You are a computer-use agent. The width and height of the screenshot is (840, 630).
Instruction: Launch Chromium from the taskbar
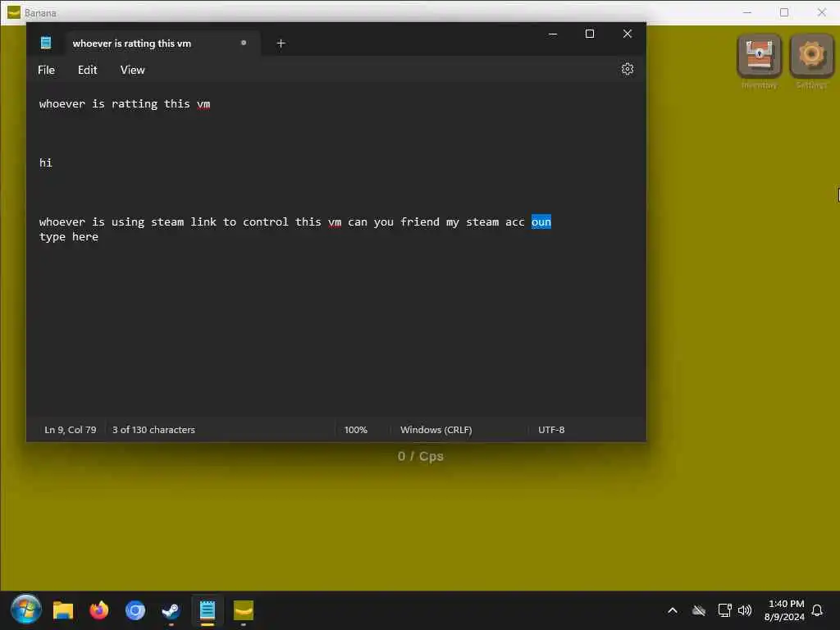(135, 610)
